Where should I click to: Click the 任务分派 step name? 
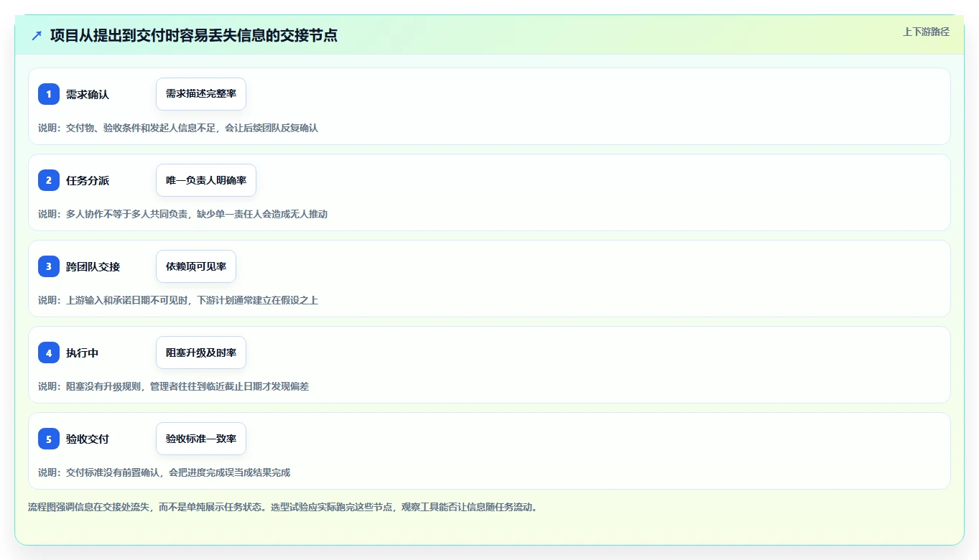tap(88, 180)
